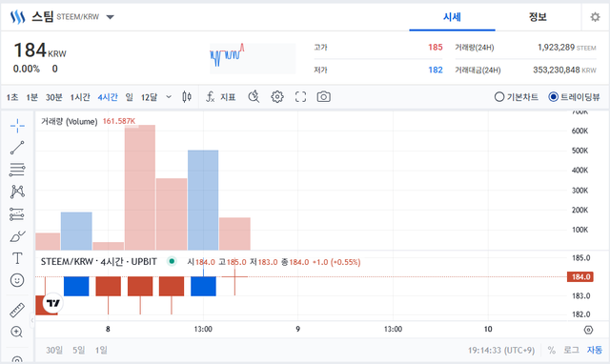
Task: Expand the STEEM/KRW market selector dropdown
Action: tap(111, 17)
